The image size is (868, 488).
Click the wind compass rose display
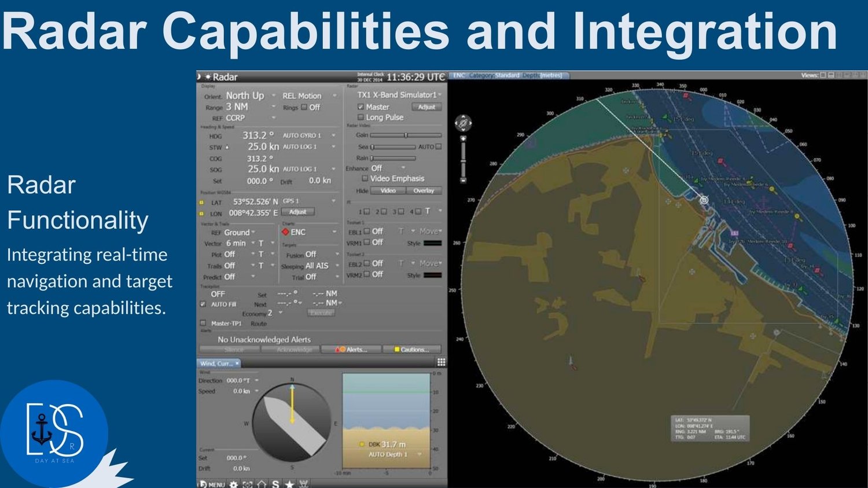tap(292, 423)
